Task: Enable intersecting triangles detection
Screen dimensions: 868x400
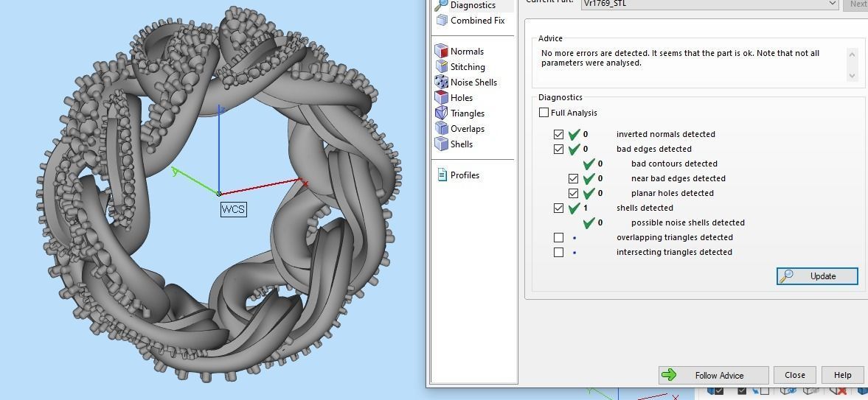Action: tap(558, 252)
